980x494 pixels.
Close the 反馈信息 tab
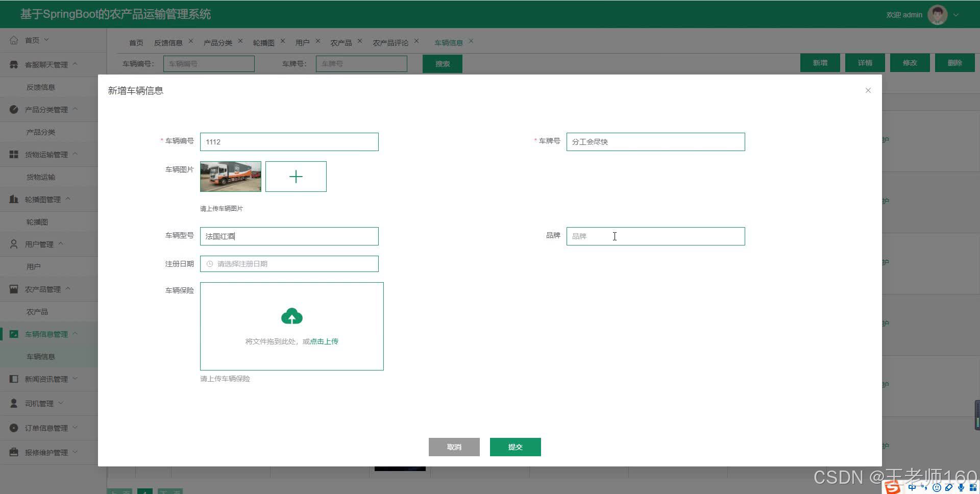point(191,41)
